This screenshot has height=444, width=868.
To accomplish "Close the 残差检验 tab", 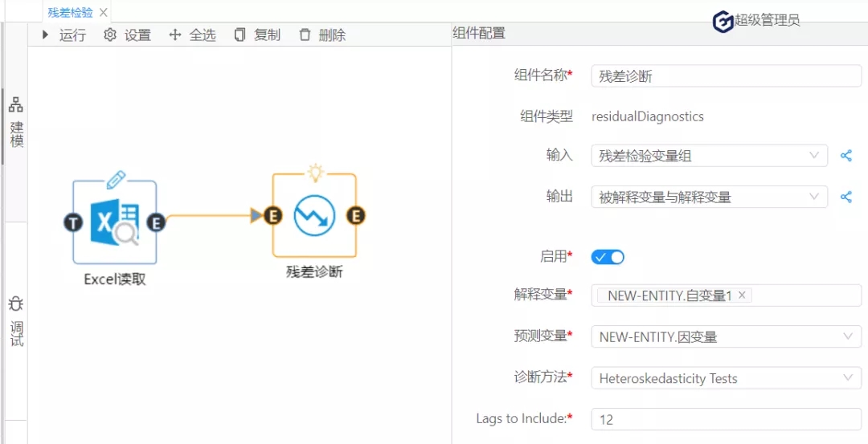I will click(x=103, y=12).
